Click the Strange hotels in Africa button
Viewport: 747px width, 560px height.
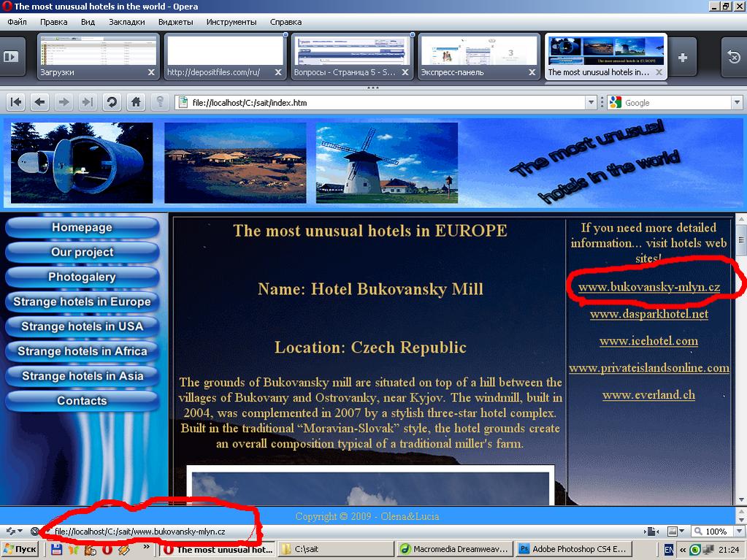pos(82,351)
